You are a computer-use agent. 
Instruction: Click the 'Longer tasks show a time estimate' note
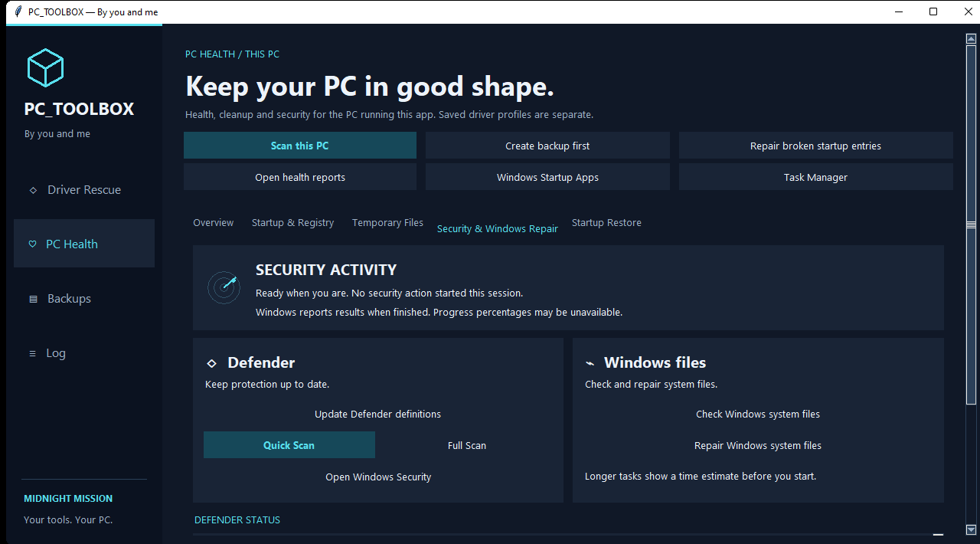(x=701, y=476)
